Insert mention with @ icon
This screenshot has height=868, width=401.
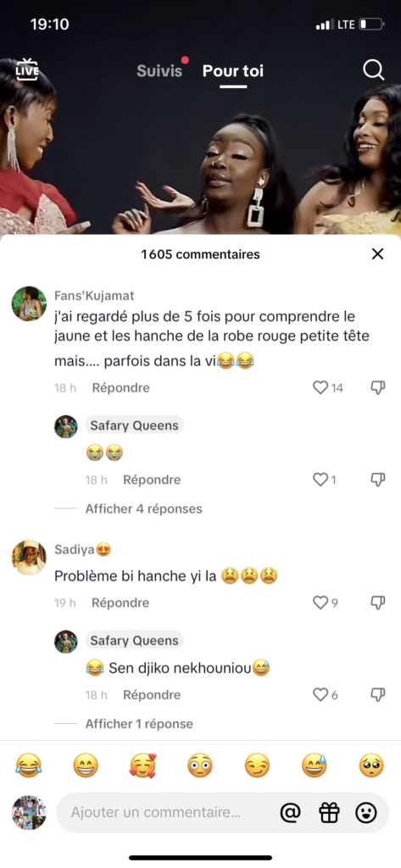point(290,813)
